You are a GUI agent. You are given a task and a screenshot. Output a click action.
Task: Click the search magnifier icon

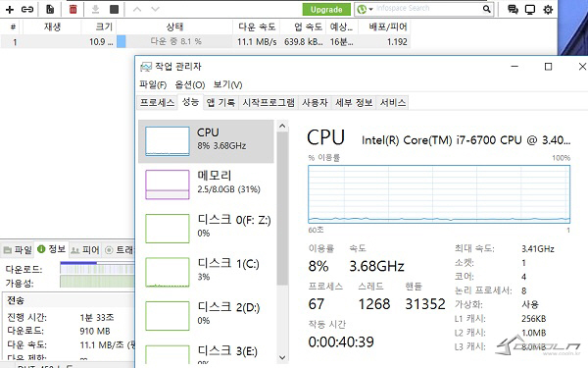coord(487,9)
